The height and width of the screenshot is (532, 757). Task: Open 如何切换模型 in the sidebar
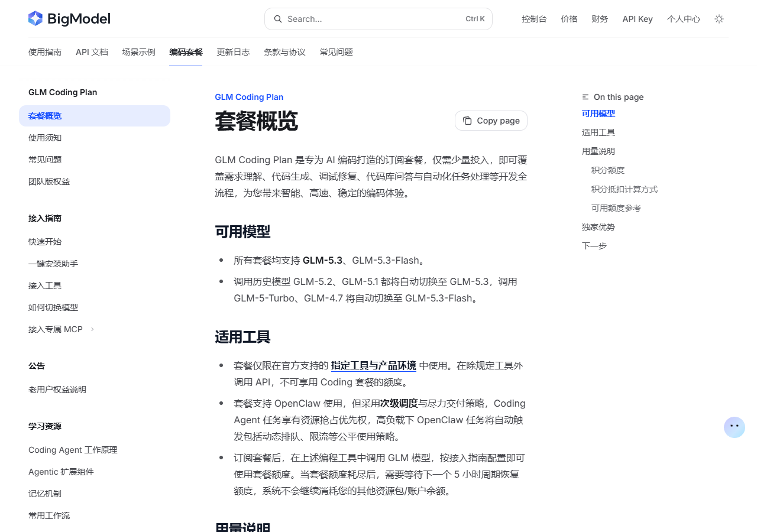pos(95,307)
